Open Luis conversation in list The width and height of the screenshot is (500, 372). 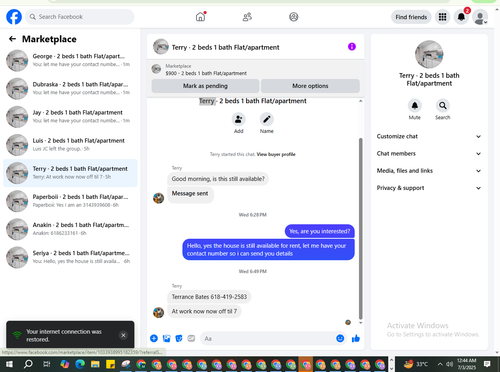[70, 145]
